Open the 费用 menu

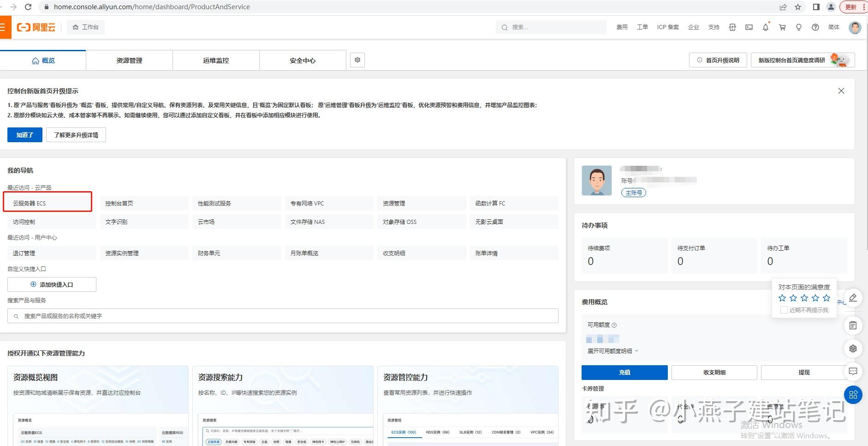pos(622,27)
